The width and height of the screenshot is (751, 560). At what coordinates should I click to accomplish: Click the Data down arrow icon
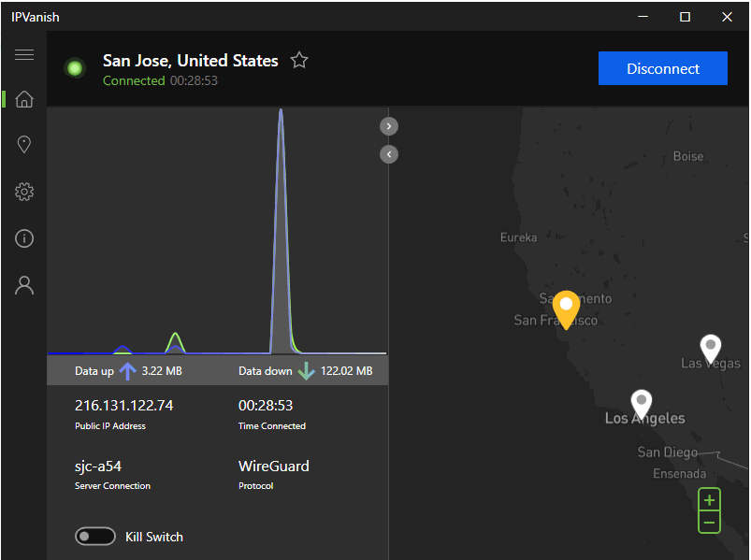point(306,371)
